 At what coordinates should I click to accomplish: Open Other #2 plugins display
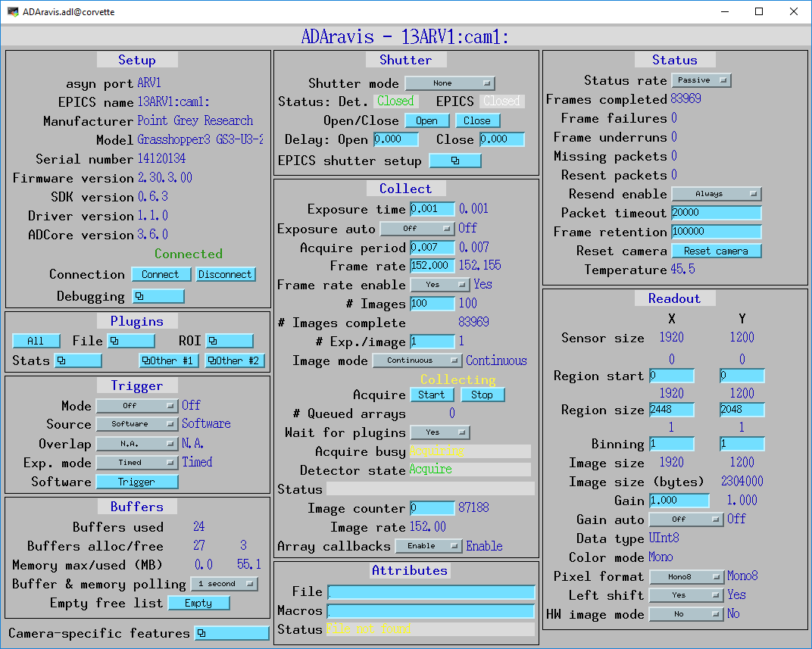tap(235, 360)
